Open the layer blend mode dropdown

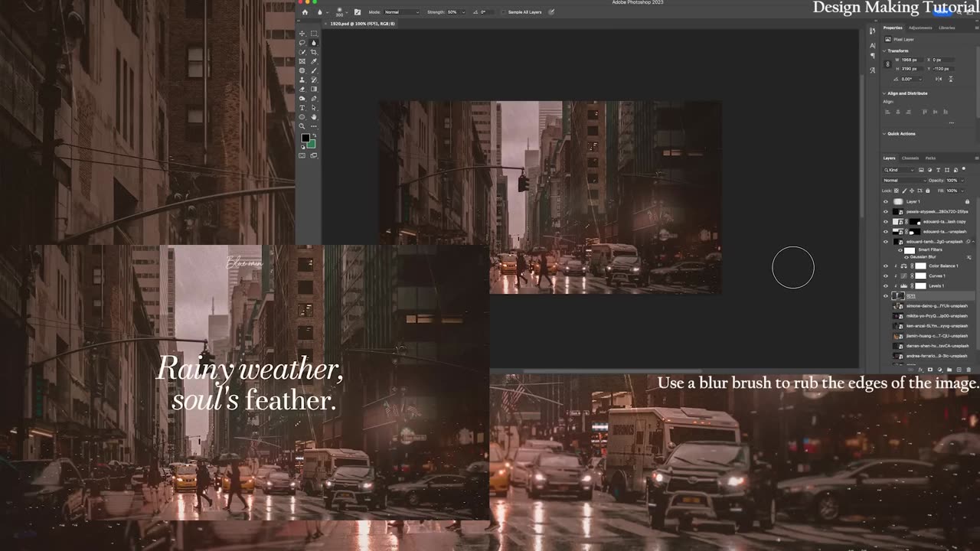coord(903,181)
